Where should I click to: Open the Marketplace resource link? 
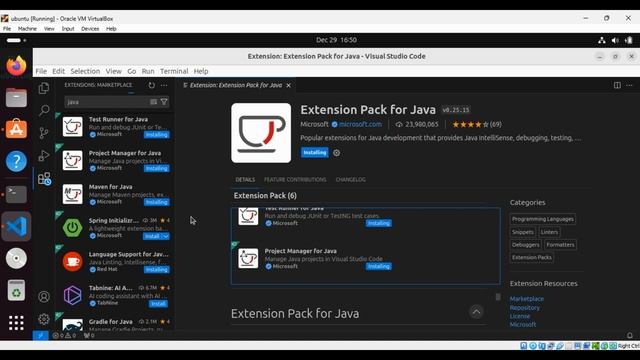click(x=527, y=299)
